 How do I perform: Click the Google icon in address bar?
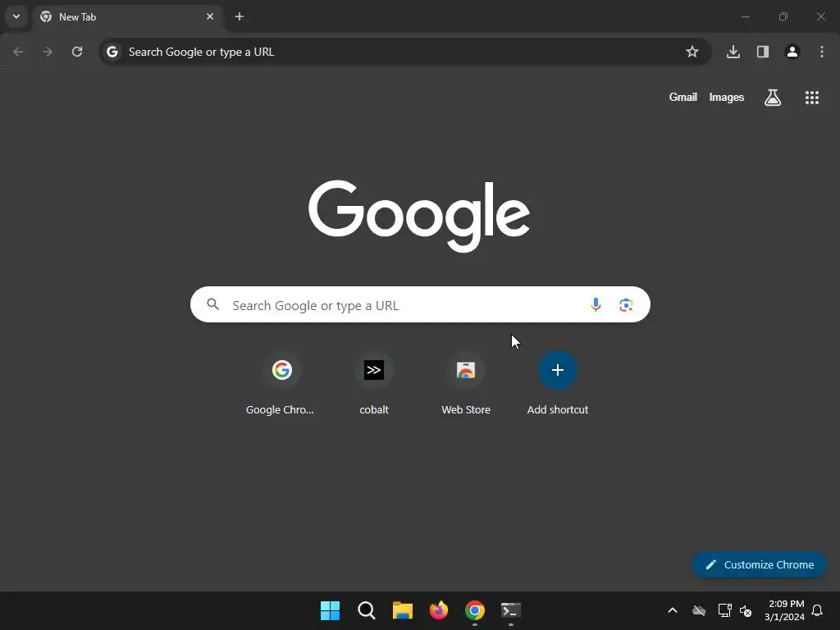(112, 52)
